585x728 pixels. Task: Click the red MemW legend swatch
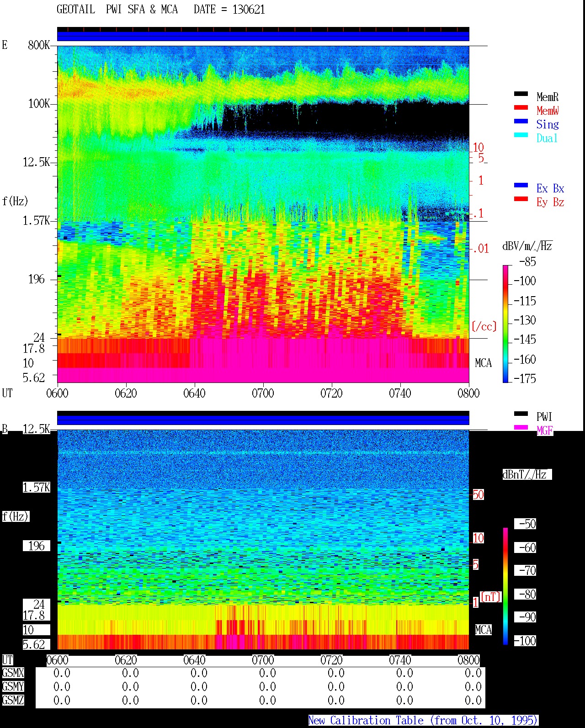point(521,108)
